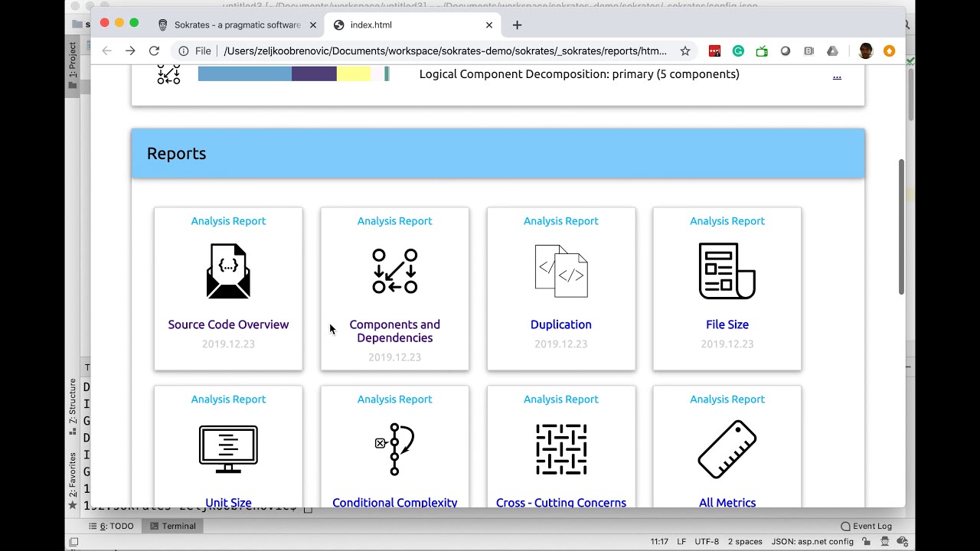Open the Favorites side panel

coord(73,481)
